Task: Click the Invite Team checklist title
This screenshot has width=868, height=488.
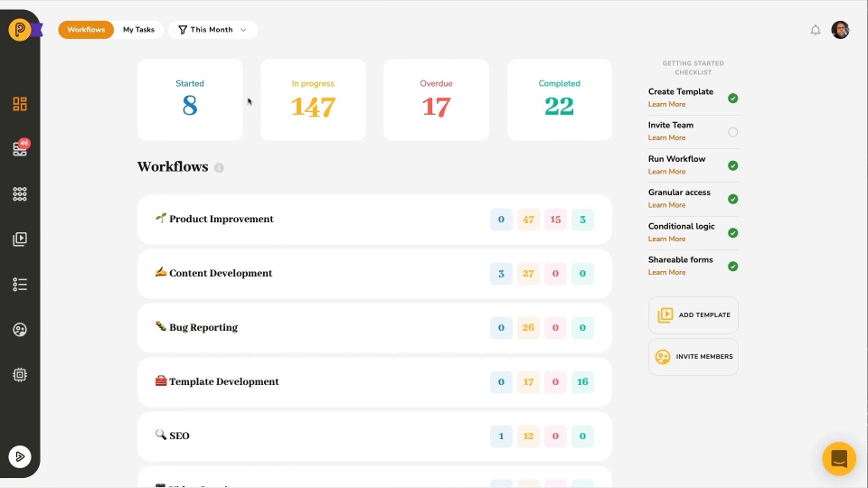Action: 671,125
